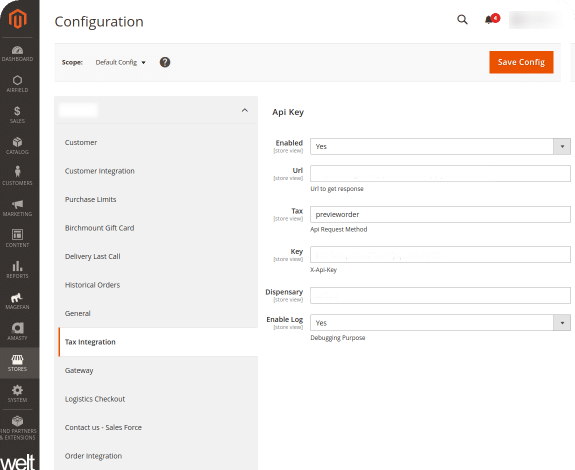Select Customer Integration tab
This screenshot has height=470, width=575.
coord(100,171)
